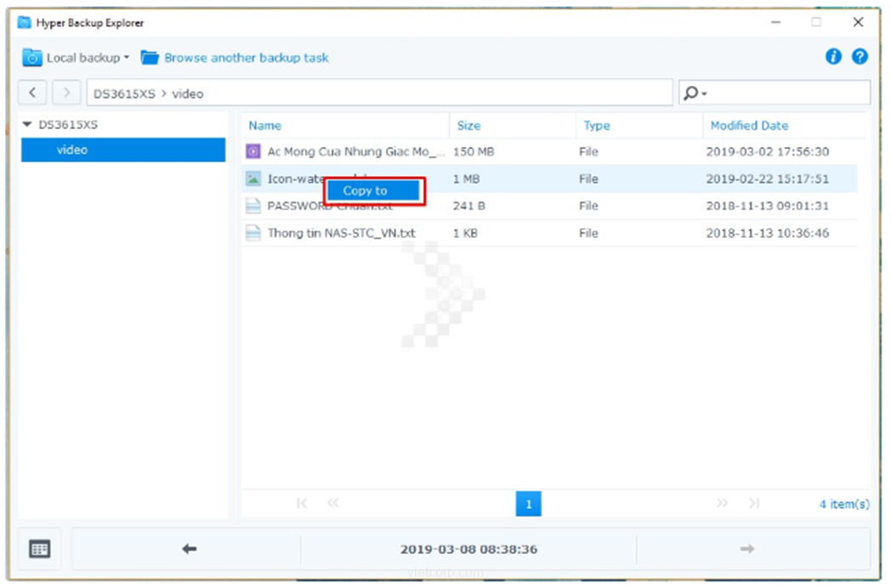Collapse the DS3615XS tree node
Viewport: 891px width, 588px height.
click(27, 125)
